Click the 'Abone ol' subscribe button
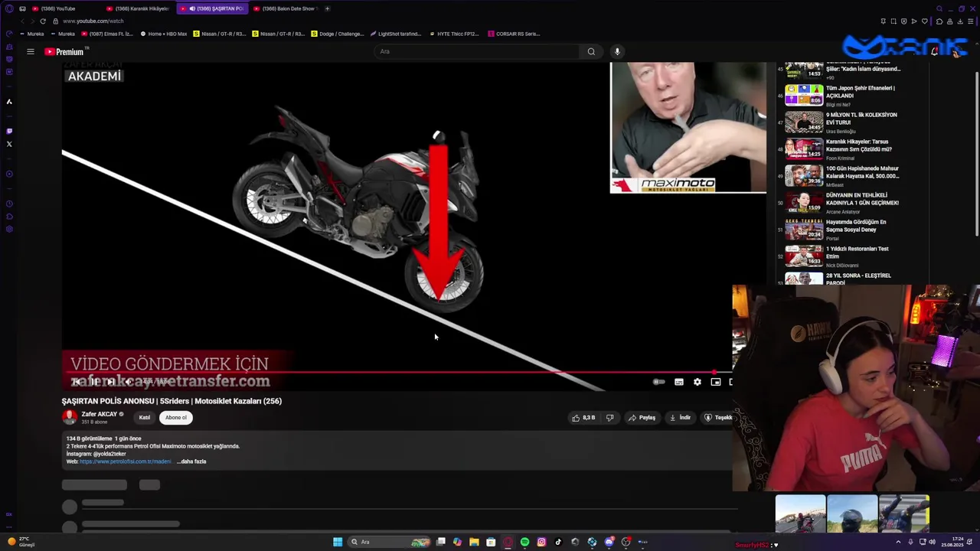The width and height of the screenshot is (980, 551). [175, 418]
